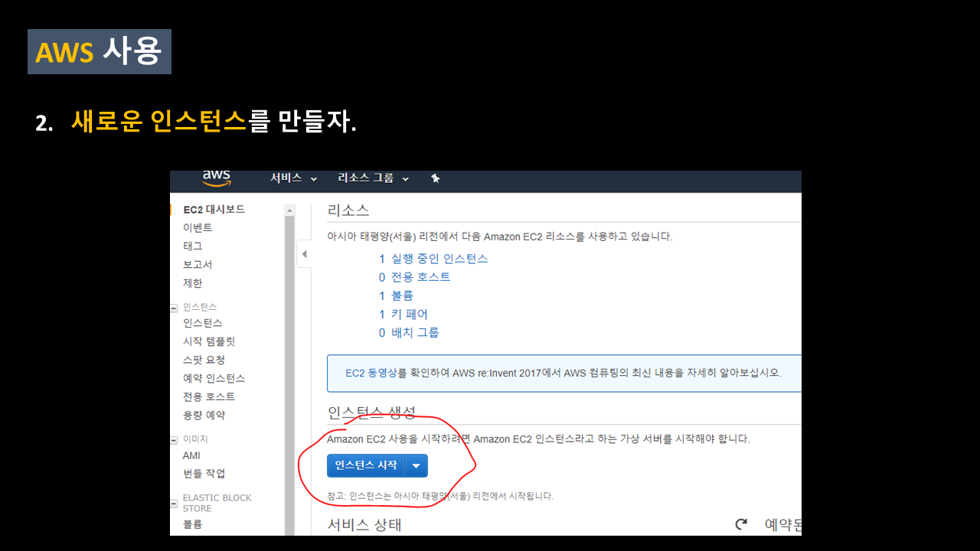Click the AWS logo

217,178
